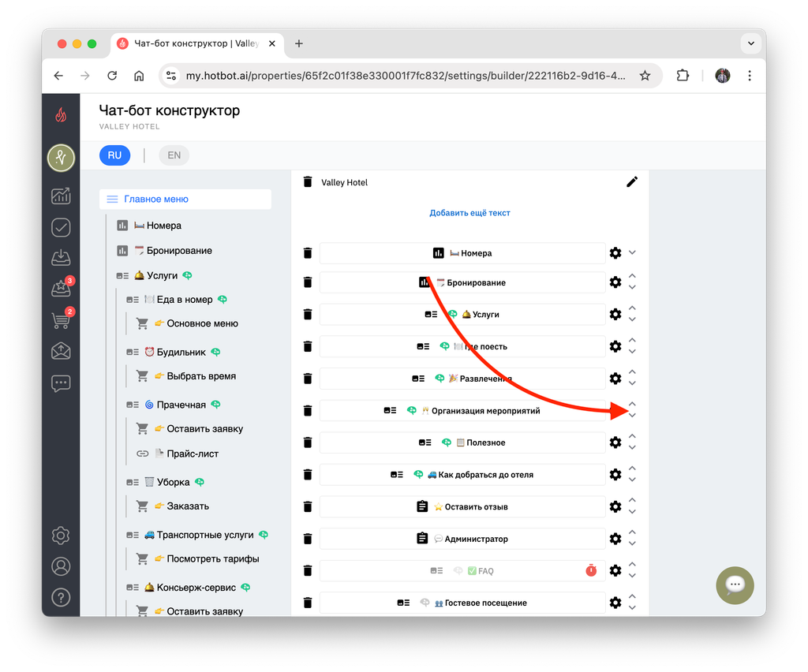Open the user profile icon in sidebar
Screen dimensions: 808x672
coord(61,566)
